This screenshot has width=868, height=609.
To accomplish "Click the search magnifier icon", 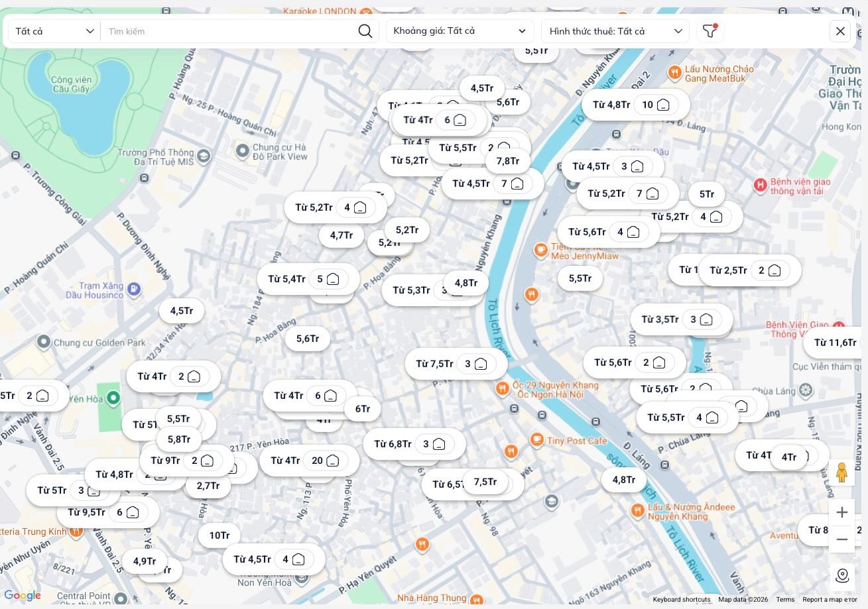I will (x=365, y=31).
